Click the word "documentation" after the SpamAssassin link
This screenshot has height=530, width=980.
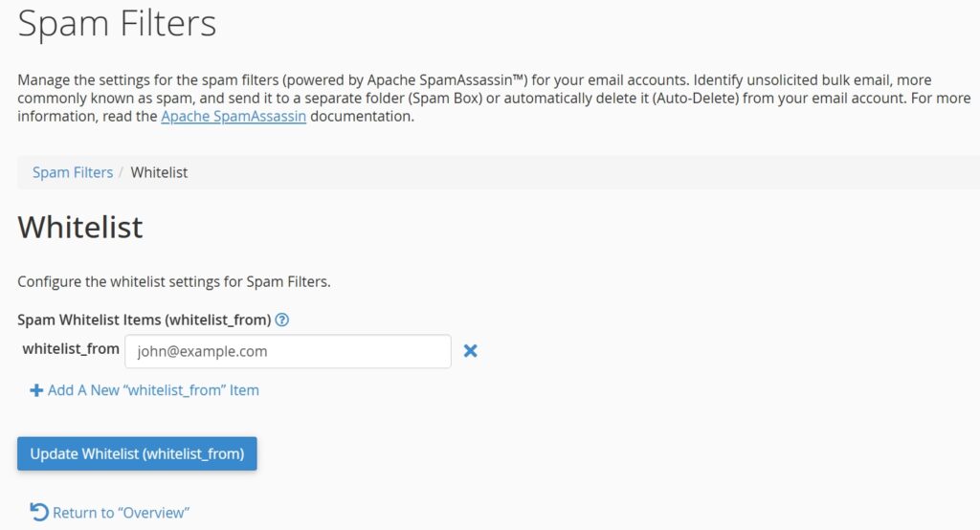(x=362, y=117)
